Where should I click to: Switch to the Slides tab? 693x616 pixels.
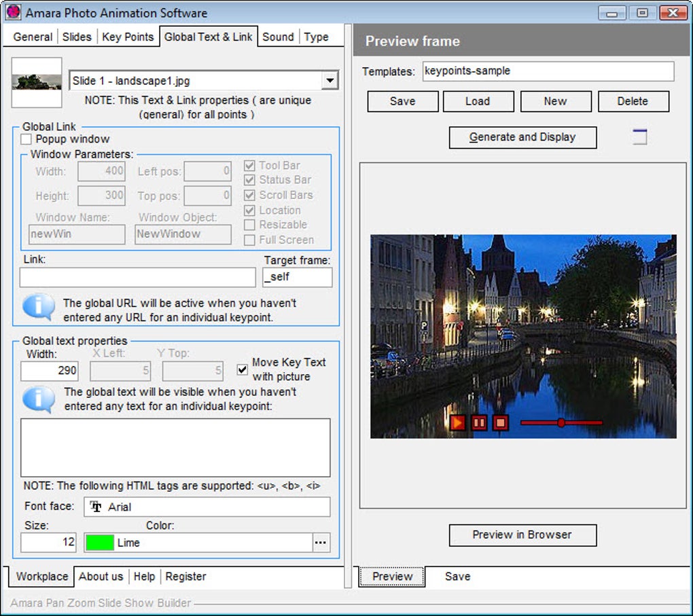pos(77,37)
